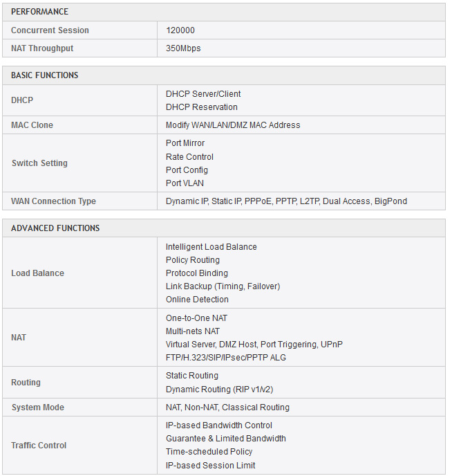Click Modify WAN/LAN/DMZ MAC Address text
This screenshot has width=452, height=476.
point(233,125)
